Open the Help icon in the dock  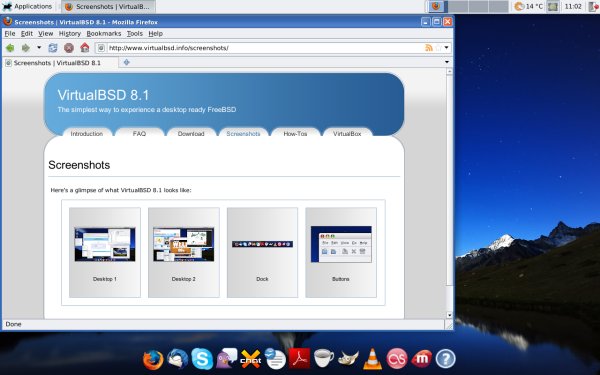[x=446, y=359]
